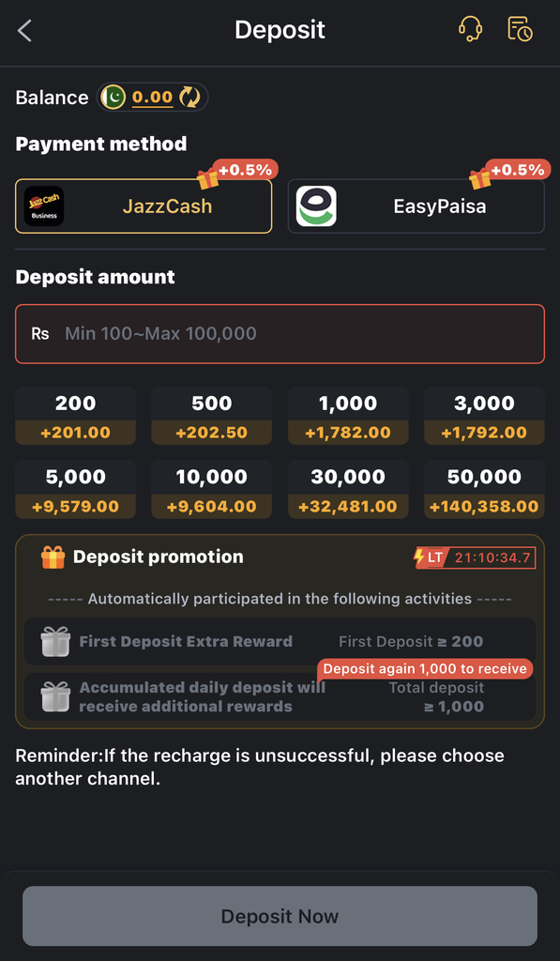Screen dimensions: 560x961
Task: Tap the EasyPaisa logo icon
Action: [316, 206]
